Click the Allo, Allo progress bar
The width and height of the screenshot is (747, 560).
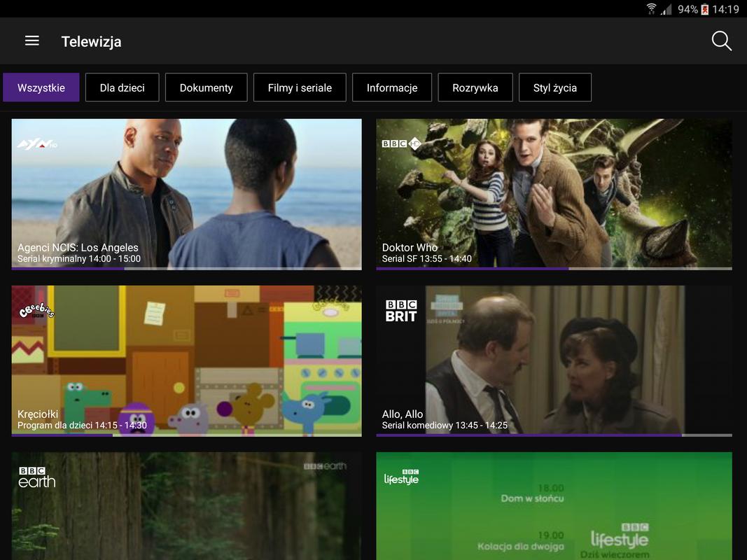coord(554,435)
